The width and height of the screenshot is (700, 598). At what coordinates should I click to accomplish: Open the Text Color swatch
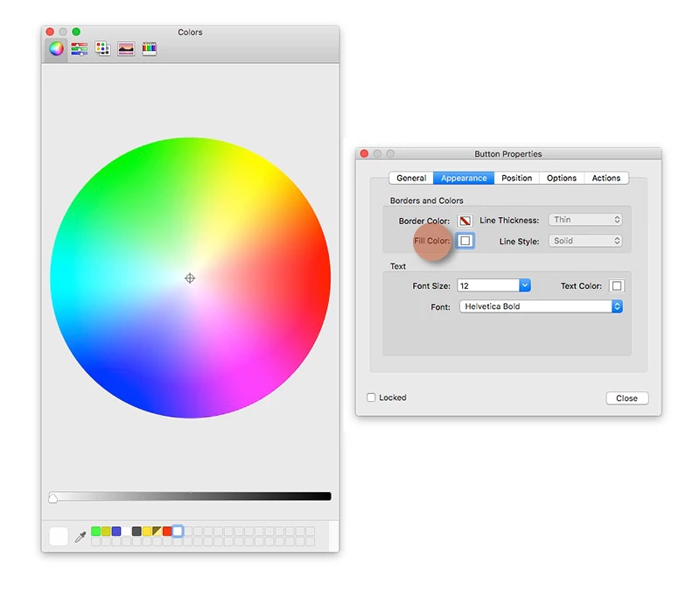click(x=617, y=285)
